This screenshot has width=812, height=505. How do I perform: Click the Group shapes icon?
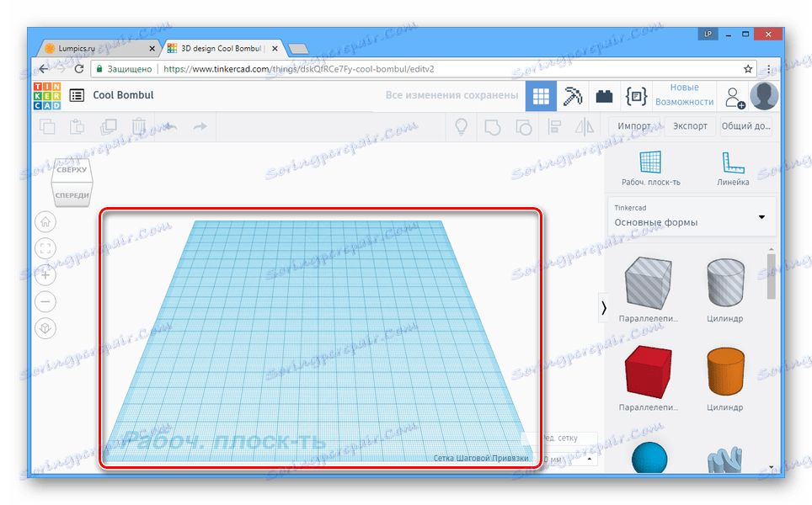493,127
